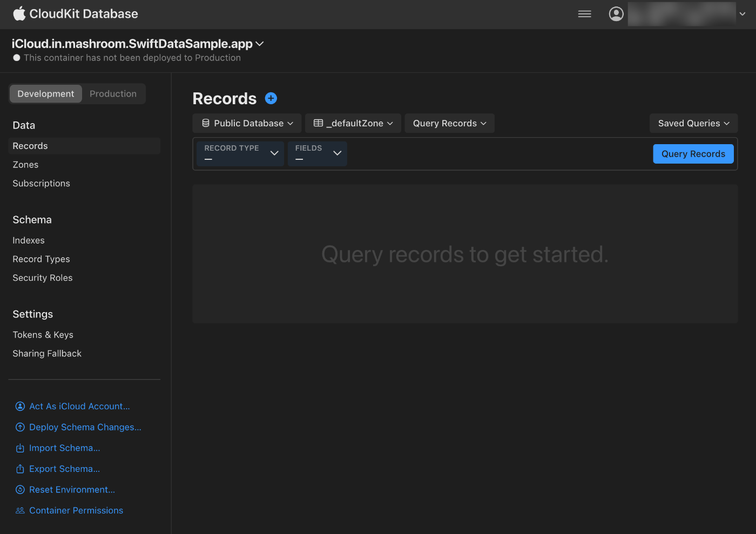Screen dimensions: 756x534
Task: Open the hamburger menu icon in the header
Action: 585,14
